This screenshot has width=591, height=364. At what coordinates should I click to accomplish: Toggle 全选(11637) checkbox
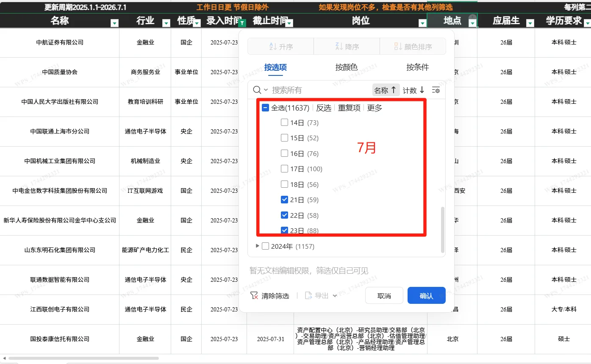[265, 108]
